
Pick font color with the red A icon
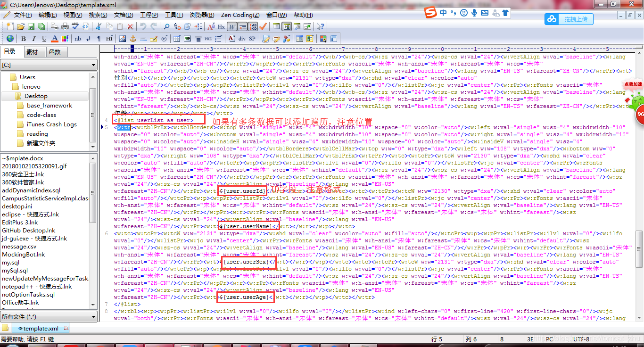pyautogui.click(x=55, y=39)
